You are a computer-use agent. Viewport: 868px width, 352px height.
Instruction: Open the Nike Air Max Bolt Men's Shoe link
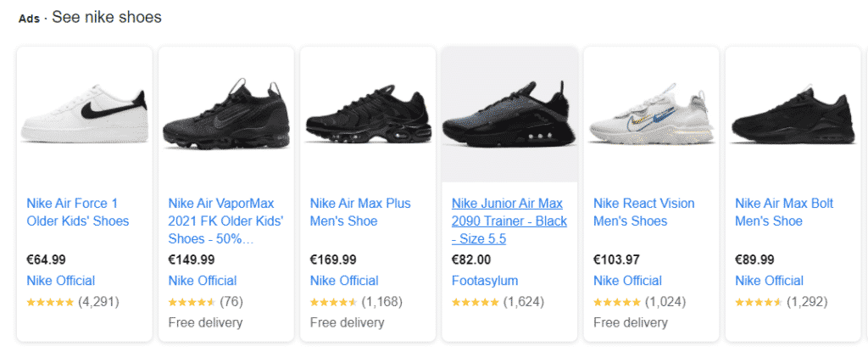click(784, 212)
